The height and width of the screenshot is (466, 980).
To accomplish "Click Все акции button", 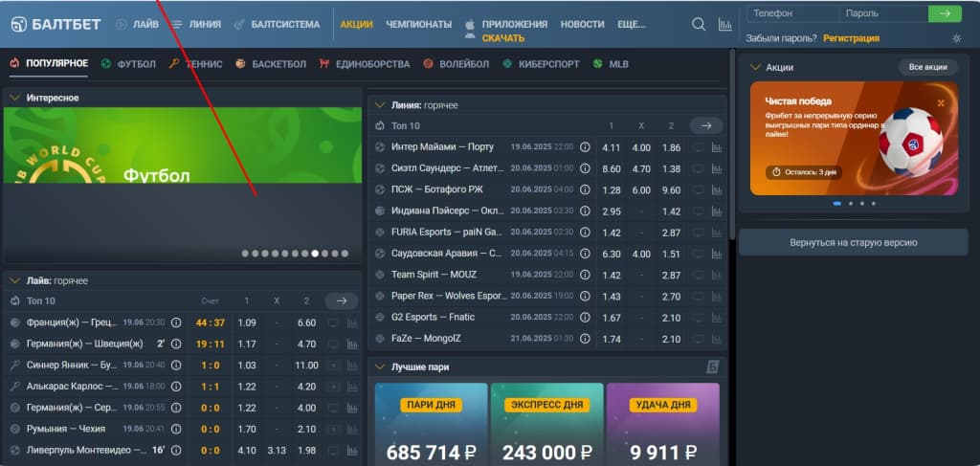I will (x=928, y=67).
